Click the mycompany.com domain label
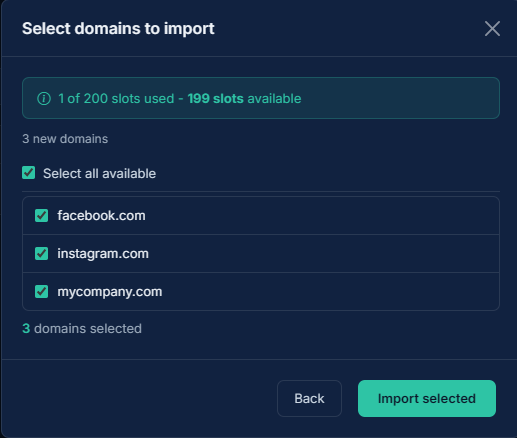517x438 pixels. [x=110, y=292]
